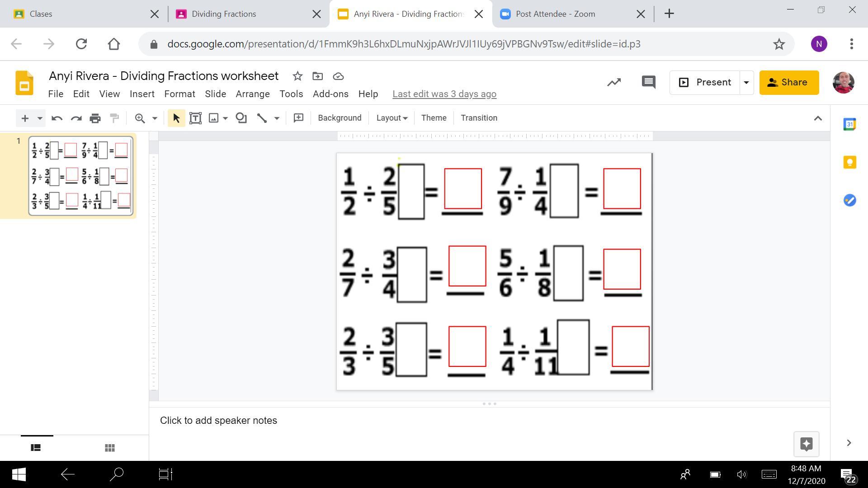Switch to grid view
The height and width of the screenshot is (488, 868).
point(109,448)
